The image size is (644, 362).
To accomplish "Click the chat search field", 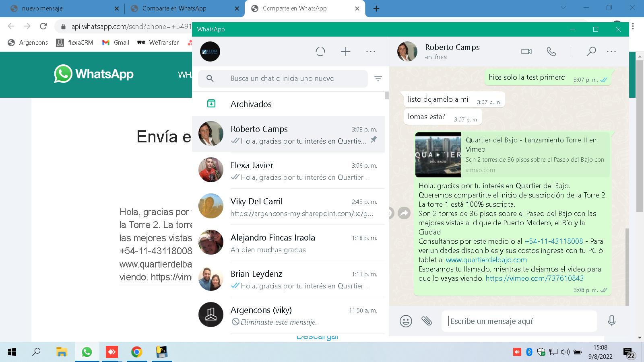I will 283,78.
